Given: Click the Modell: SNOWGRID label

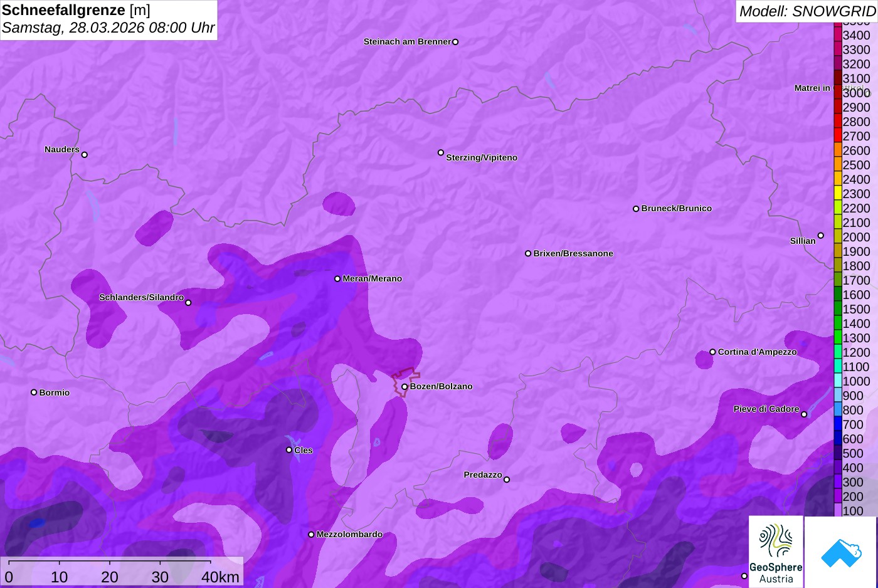Looking at the screenshot, I should 807,11.
